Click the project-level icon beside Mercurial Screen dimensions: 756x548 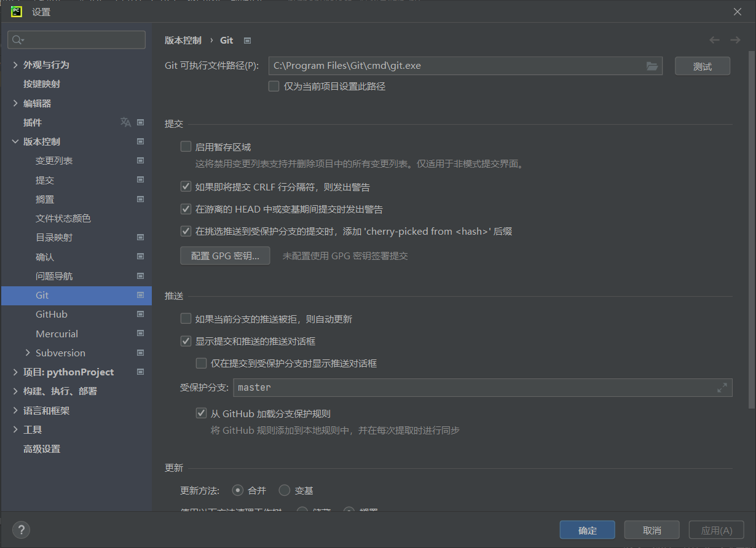pyautogui.click(x=141, y=334)
